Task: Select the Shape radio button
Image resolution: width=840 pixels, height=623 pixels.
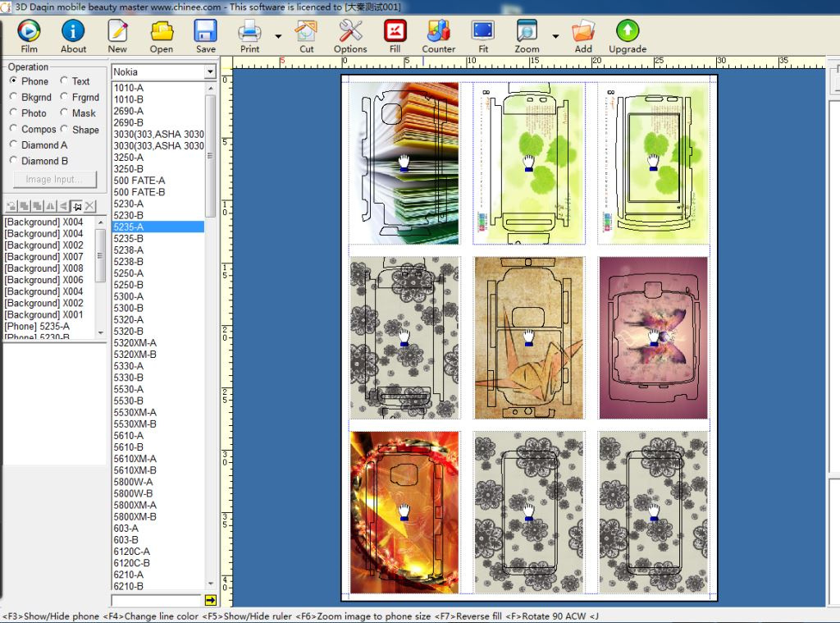Action: 64,129
